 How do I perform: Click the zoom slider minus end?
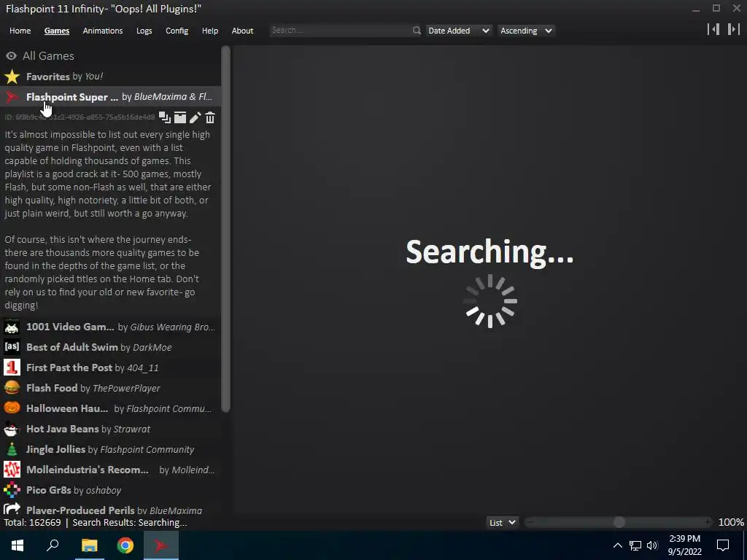[x=530, y=522]
